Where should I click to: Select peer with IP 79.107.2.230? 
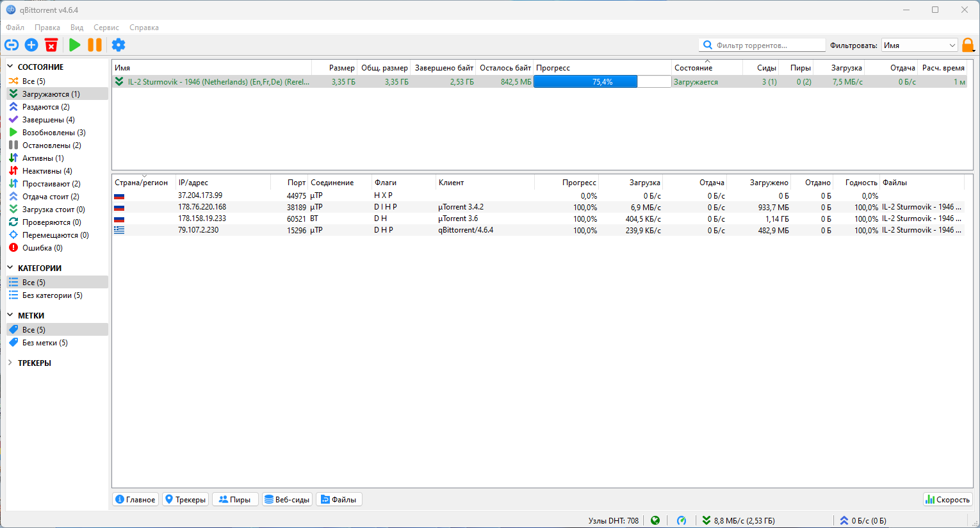(x=539, y=230)
